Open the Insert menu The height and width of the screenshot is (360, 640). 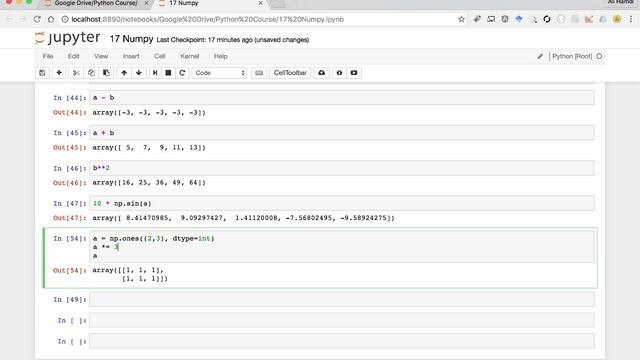coord(131,56)
